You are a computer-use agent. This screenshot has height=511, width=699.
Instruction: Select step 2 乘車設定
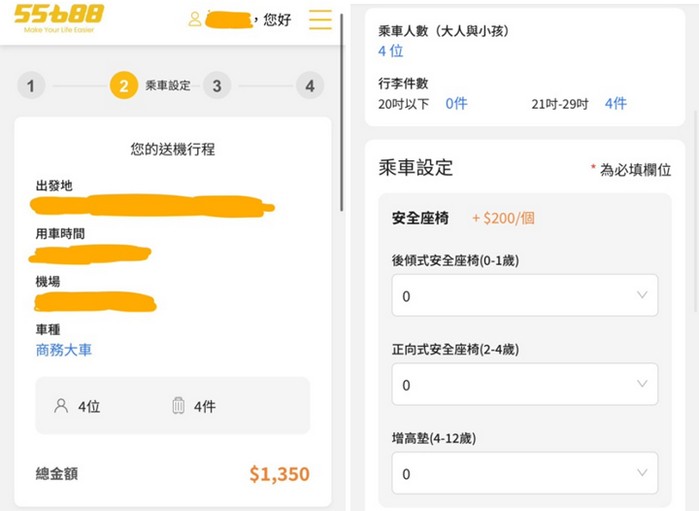[x=124, y=86]
